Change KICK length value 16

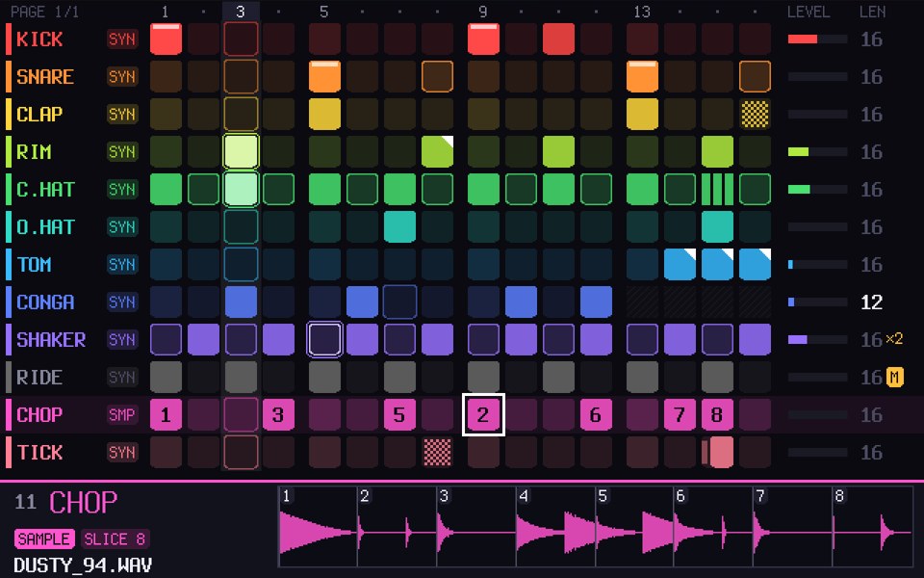(871, 39)
